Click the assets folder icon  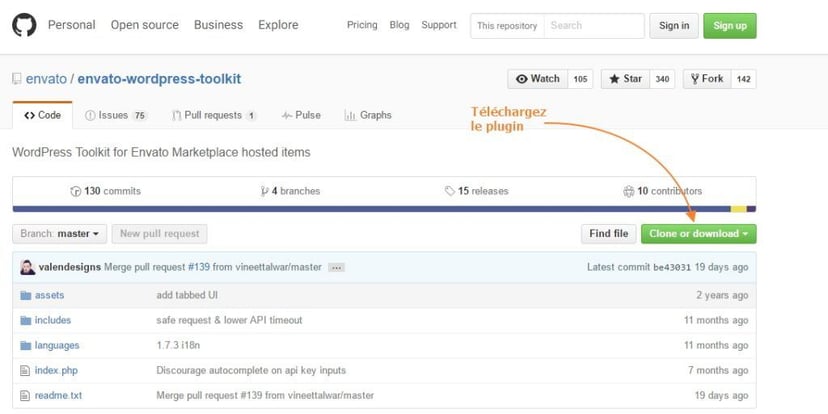pyautogui.click(x=25, y=295)
